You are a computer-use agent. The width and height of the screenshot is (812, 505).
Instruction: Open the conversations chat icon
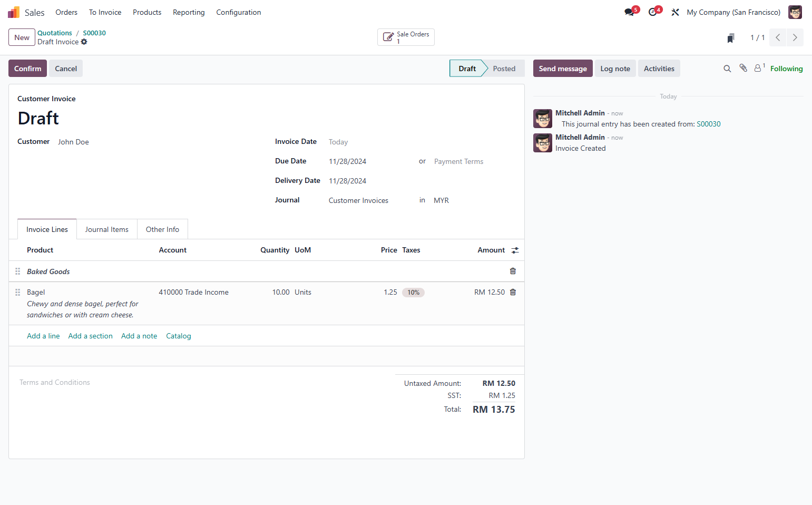pos(629,12)
